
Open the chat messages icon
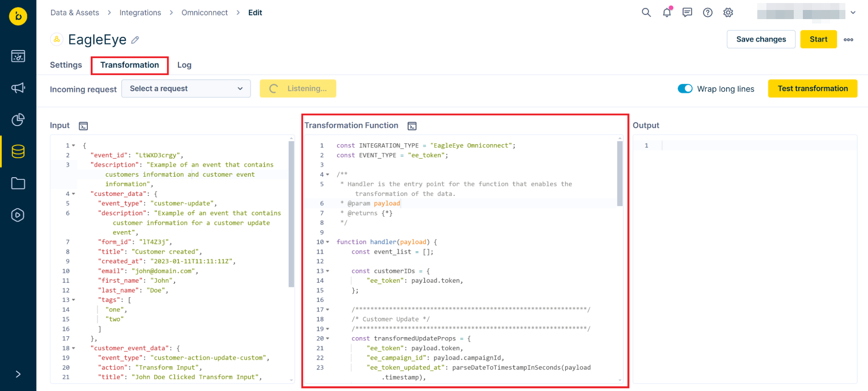click(x=687, y=13)
